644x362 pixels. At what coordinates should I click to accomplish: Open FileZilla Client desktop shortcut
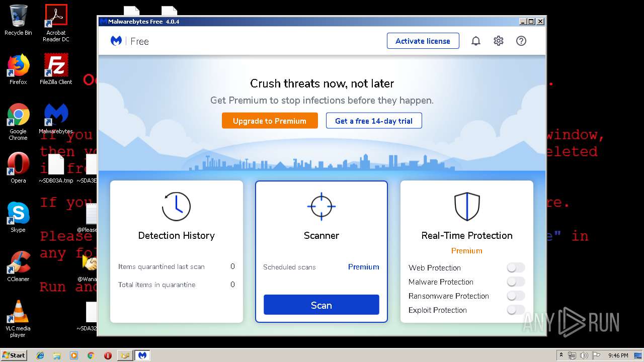[56, 69]
